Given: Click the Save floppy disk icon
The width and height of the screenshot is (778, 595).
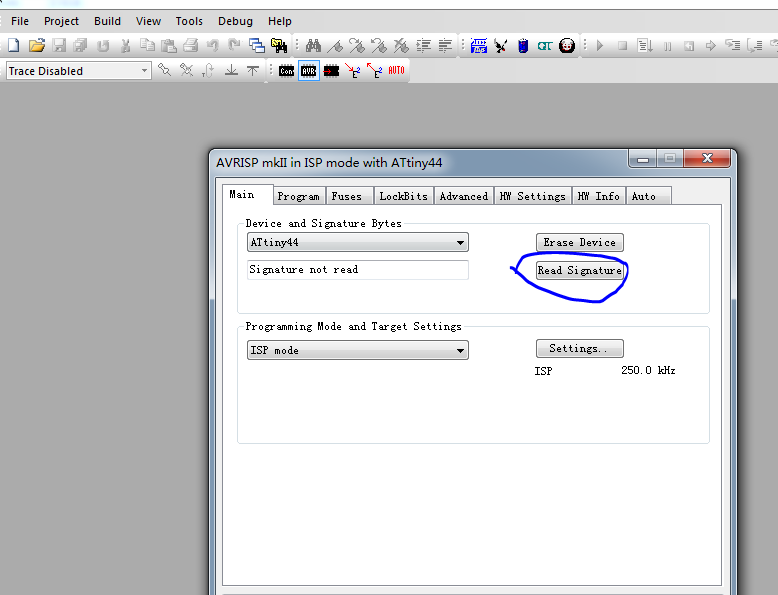Looking at the screenshot, I should click(x=59, y=46).
